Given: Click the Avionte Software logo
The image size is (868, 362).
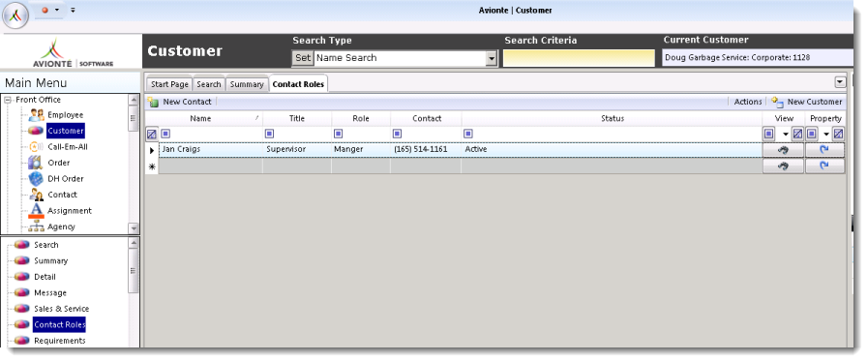Looking at the screenshot, I should [x=73, y=53].
